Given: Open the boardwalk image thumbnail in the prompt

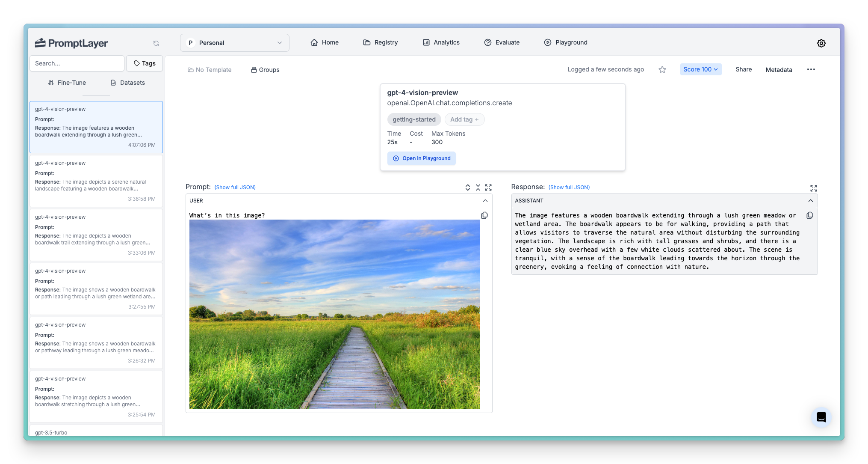Looking at the screenshot, I should click(x=334, y=314).
